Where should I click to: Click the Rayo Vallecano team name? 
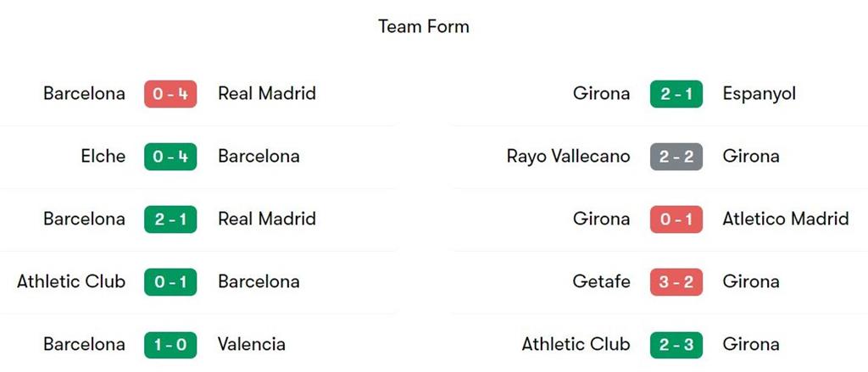tap(568, 157)
